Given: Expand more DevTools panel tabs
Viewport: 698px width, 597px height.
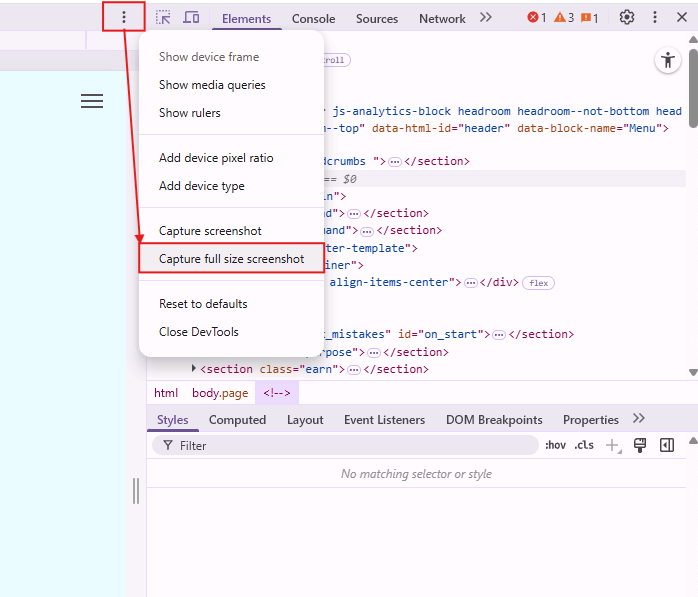Looking at the screenshot, I should click(x=486, y=18).
